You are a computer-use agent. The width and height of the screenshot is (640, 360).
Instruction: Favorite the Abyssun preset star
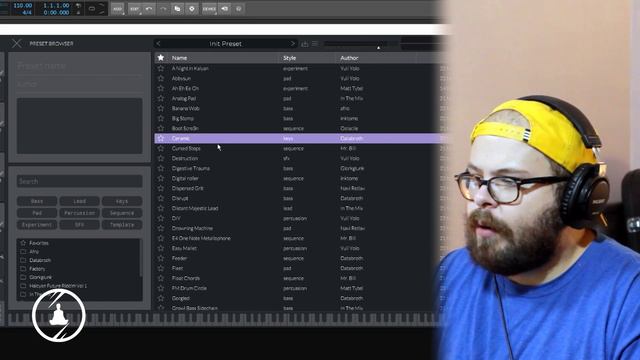click(x=161, y=78)
